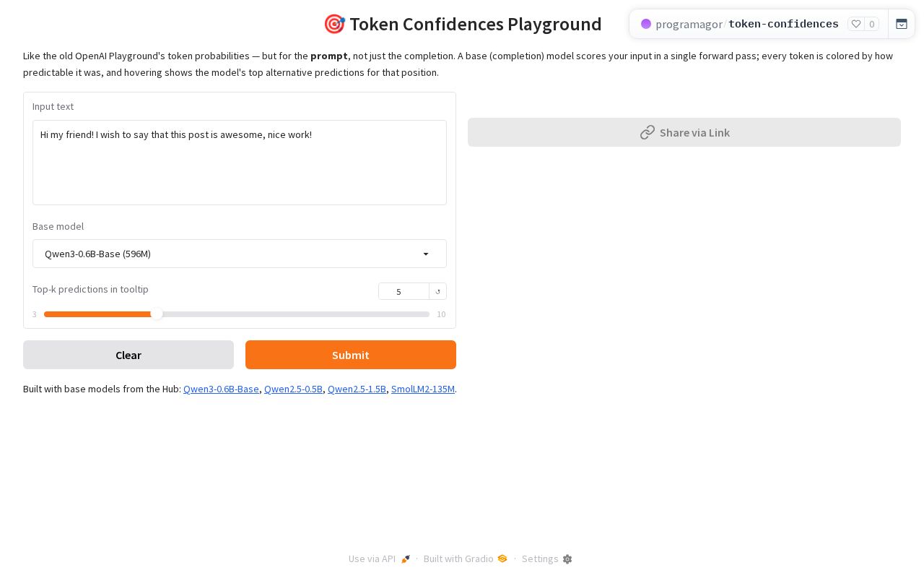Click the Gradio logo icon in footer
Image resolution: width=924 pixels, height=578 pixels.
click(502, 558)
